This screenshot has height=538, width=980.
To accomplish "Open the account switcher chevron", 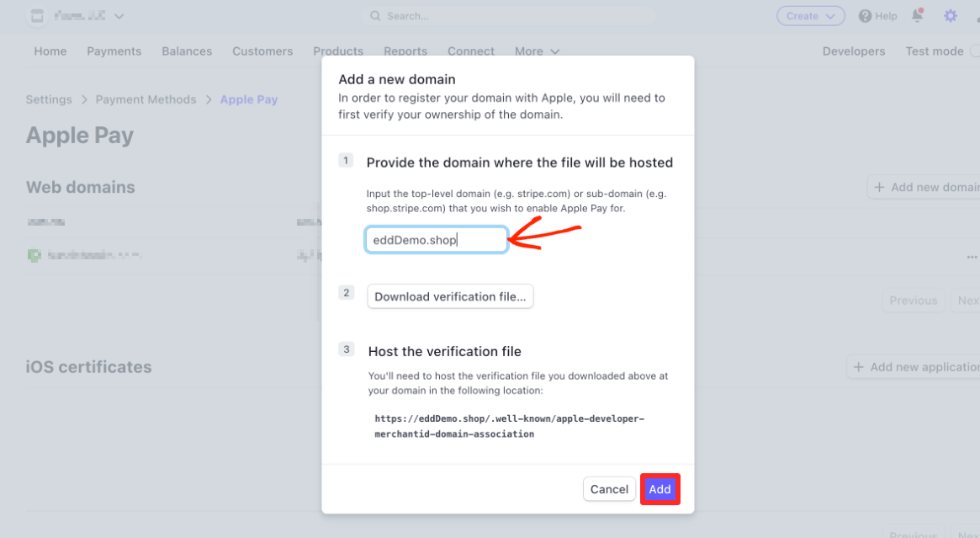I will [x=119, y=16].
